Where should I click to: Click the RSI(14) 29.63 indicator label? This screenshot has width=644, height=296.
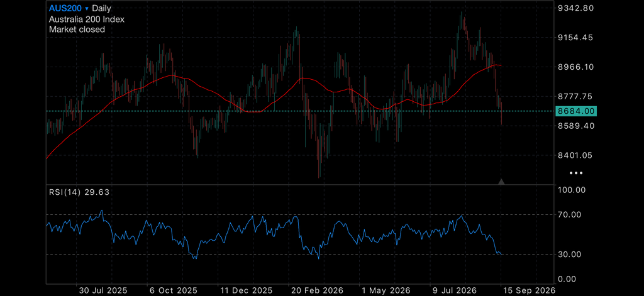coord(79,192)
